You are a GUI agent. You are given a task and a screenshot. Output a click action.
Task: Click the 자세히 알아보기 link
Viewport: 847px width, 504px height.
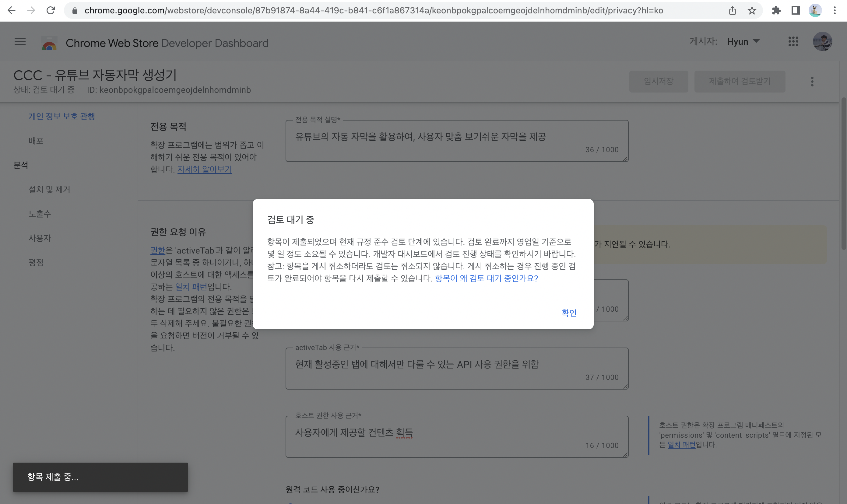pyautogui.click(x=205, y=170)
